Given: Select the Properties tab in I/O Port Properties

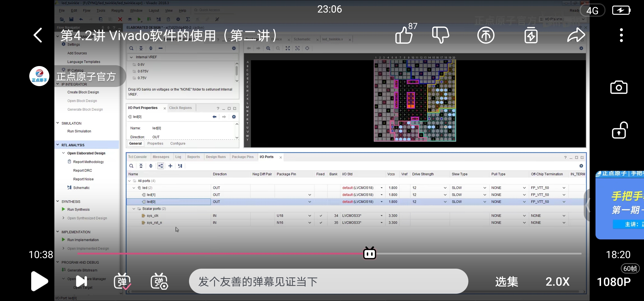Looking at the screenshot, I should (155, 144).
